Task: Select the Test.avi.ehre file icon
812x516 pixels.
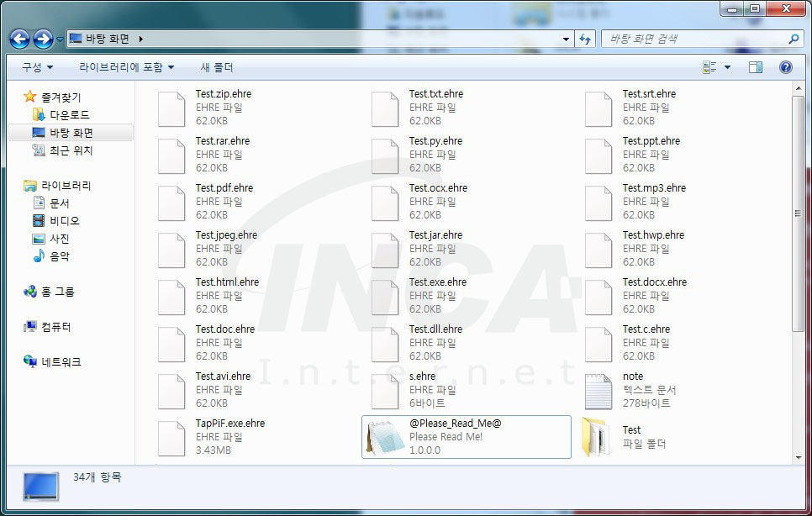Action: click(x=171, y=392)
